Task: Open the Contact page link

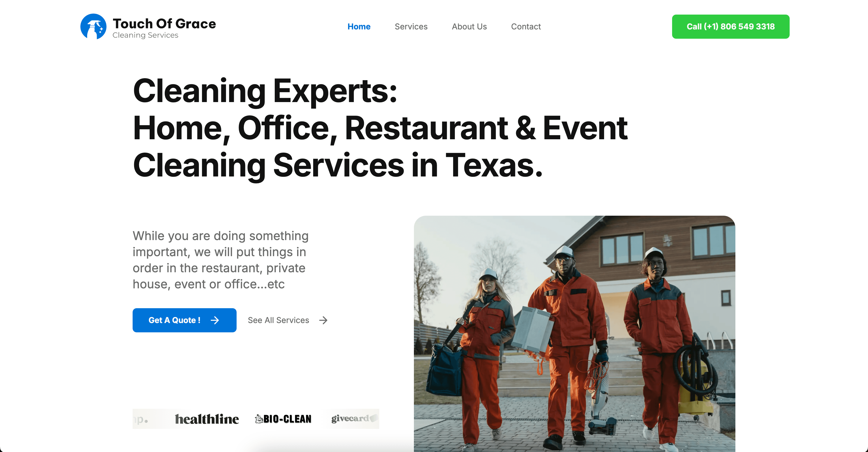Action: point(526,27)
